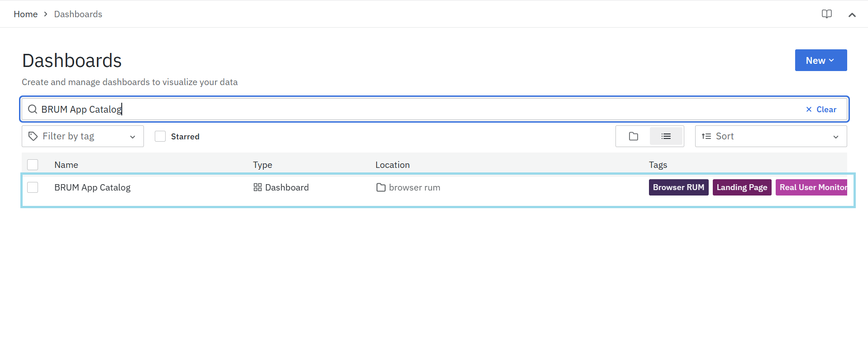Click the Dashboard type grid icon
Screen dimensions: 868x348
point(258,187)
